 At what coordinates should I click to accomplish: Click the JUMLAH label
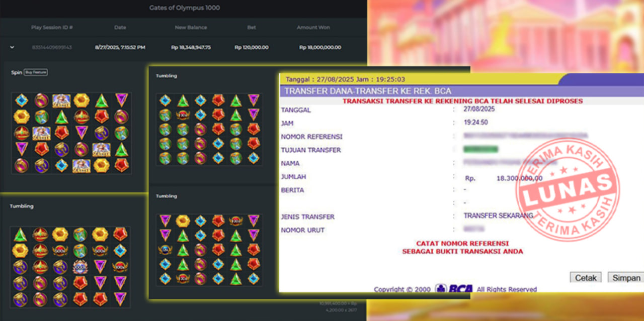click(294, 177)
